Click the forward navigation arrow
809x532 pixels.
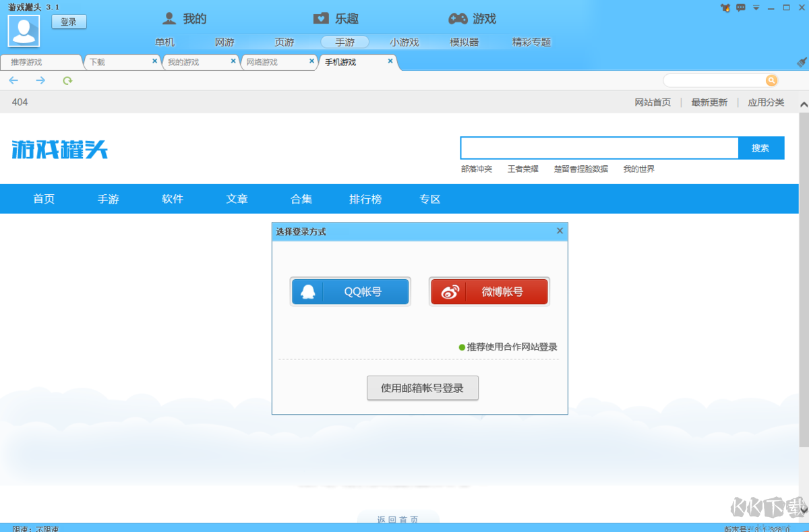pyautogui.click(x=40, y=80)
